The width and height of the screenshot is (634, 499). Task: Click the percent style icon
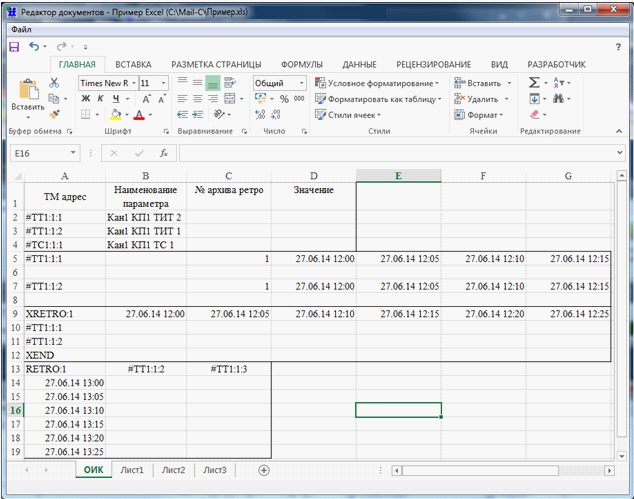pos(284,99)
